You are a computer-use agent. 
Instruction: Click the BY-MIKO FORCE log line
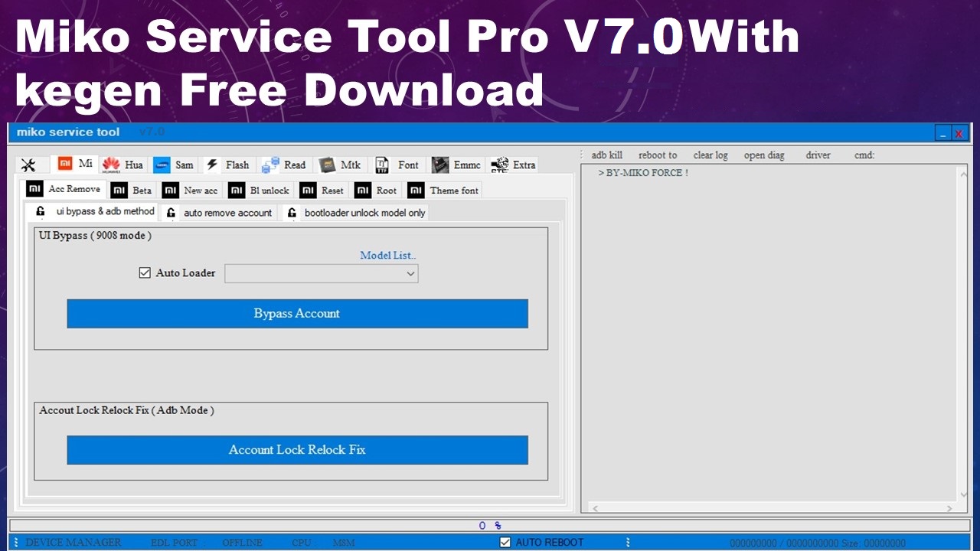[x=643, y=173]
